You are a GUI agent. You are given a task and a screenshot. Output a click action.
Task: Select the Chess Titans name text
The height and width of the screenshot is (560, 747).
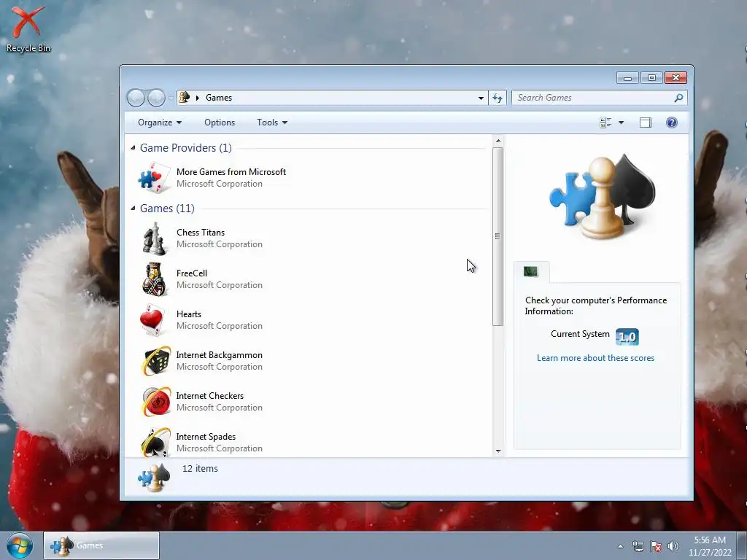[x=201, y=233]
